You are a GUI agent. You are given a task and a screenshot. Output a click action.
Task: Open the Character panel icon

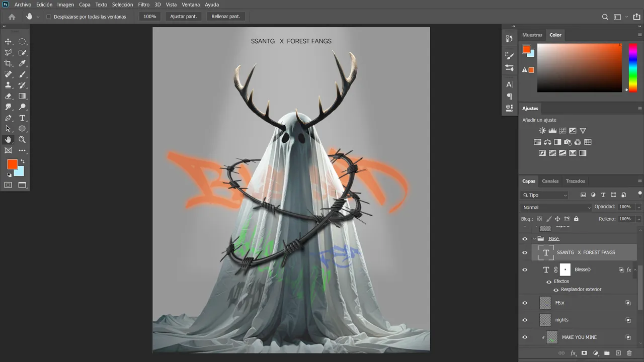pos(510,84)
